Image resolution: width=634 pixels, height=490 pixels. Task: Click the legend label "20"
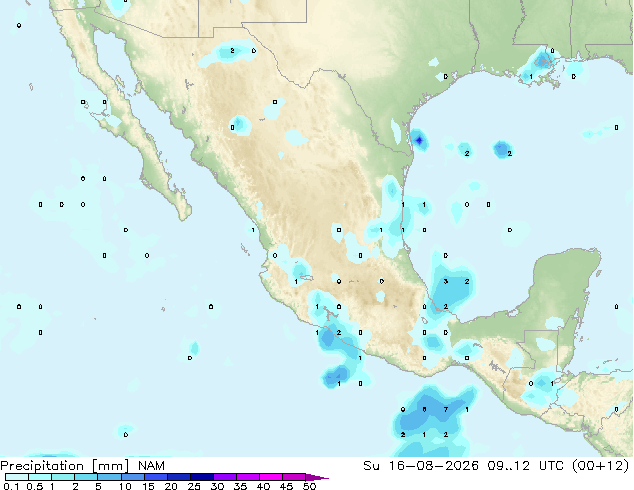point(171,486)
